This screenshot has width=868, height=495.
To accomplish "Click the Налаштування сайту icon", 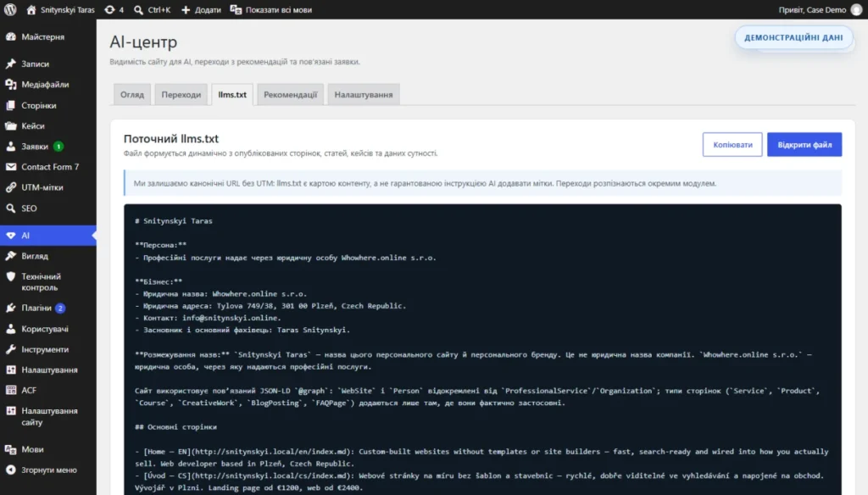I will (10, 411).
